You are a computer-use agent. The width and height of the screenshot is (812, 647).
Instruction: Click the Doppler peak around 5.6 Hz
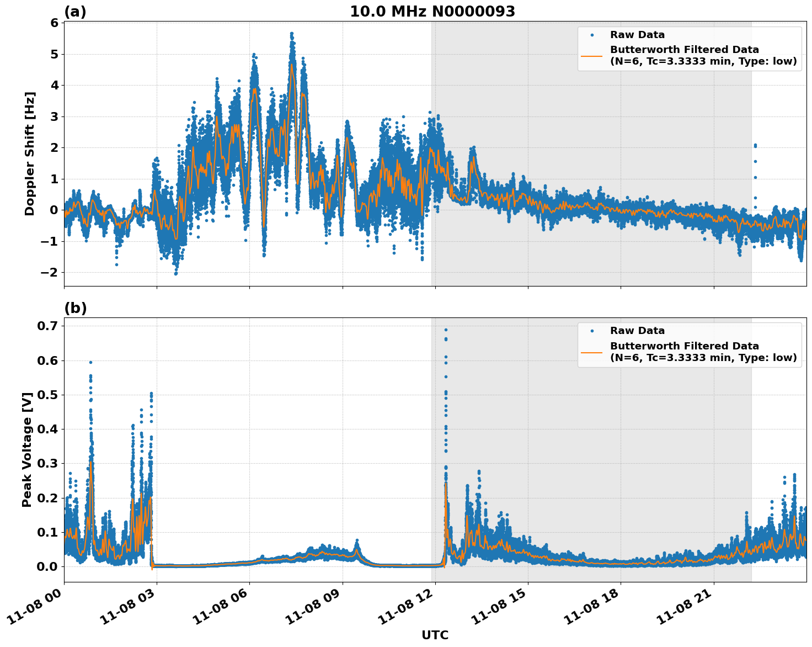[x=291, y=34]
